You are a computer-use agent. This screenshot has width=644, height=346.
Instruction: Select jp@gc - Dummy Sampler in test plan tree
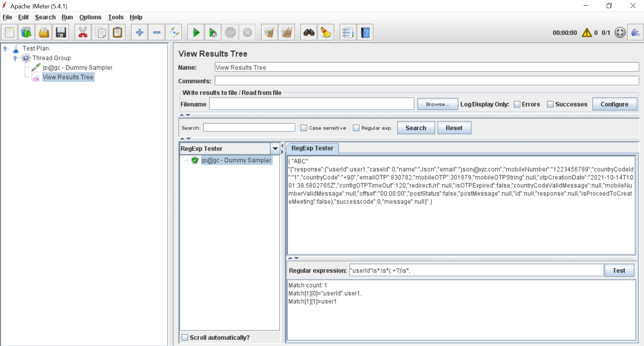(77, 68)
